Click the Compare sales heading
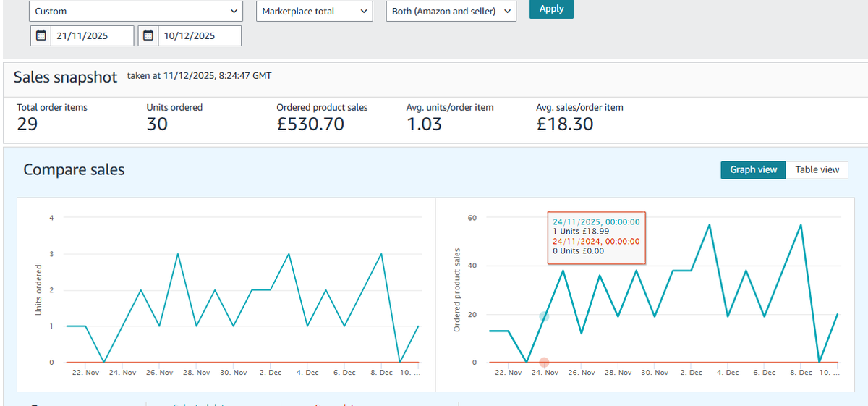This screenshot has width=868, height=406. pyautogui.click(x=74, y=169)
